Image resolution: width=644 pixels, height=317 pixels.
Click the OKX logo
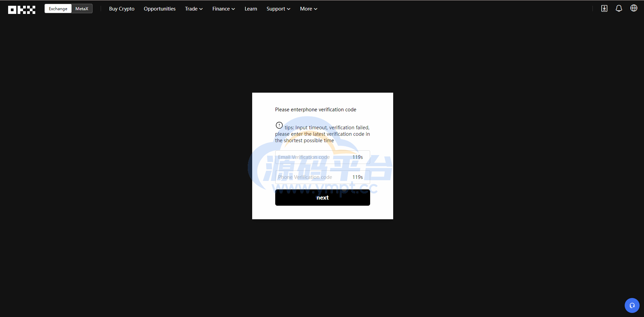22,10
